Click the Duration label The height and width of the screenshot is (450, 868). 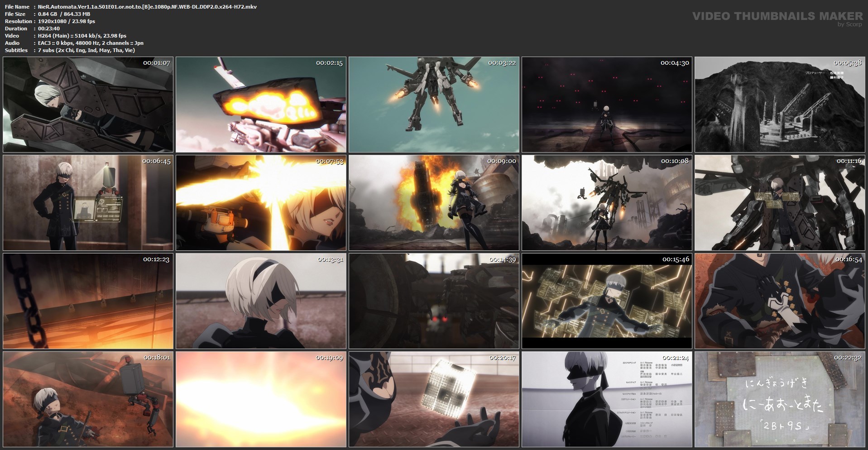point(16,29)
